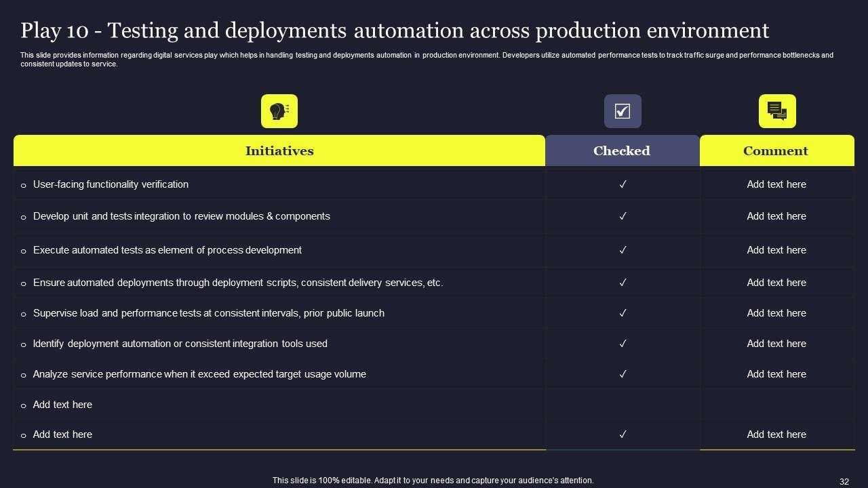Screen dimensions: 868x488
Task: Click the slide title starting with Play 10
Action: pos(395,30)
